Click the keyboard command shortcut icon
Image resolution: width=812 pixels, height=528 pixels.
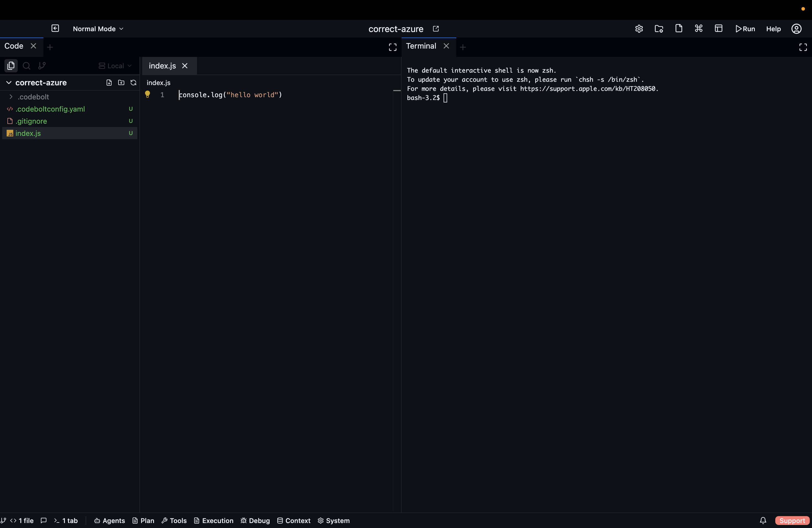(698, 29)
